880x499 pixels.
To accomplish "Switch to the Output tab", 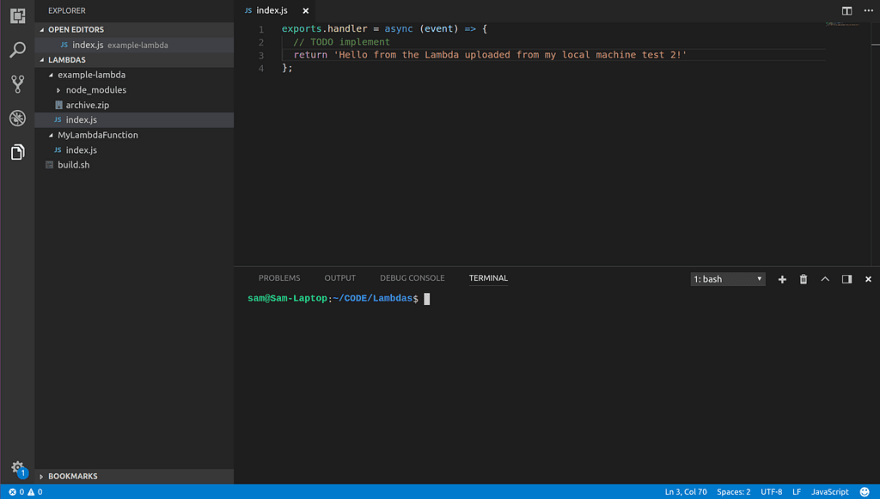I will click(x=340, y=278).
